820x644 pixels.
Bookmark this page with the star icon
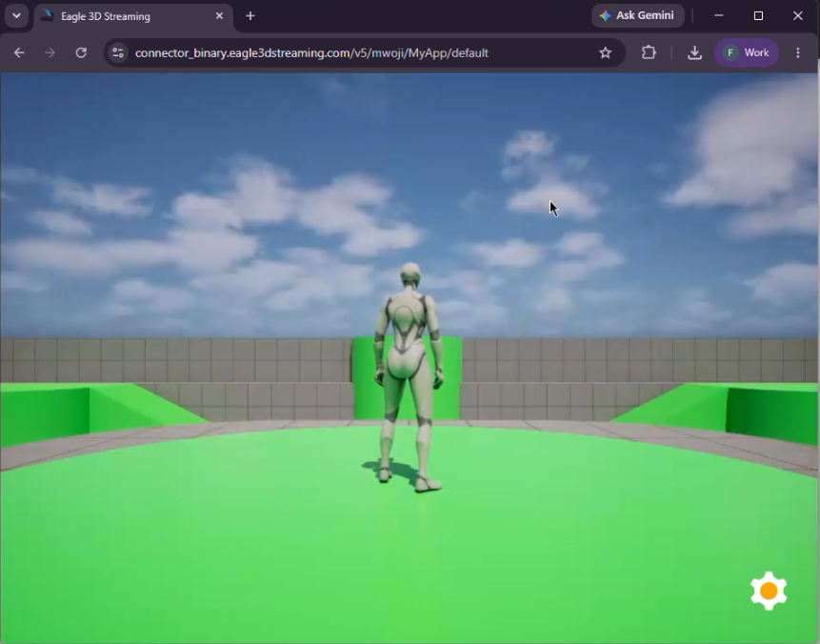pos(605,52)
